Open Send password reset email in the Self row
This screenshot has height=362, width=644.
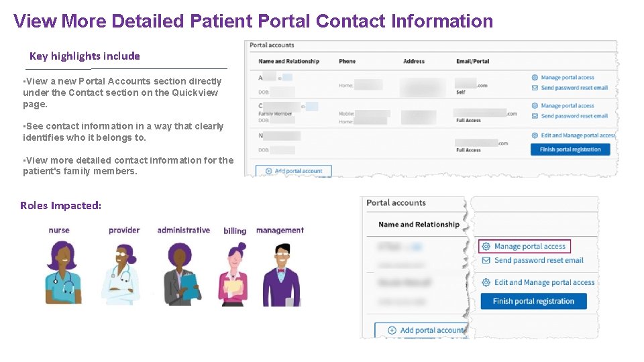[574, 88]
